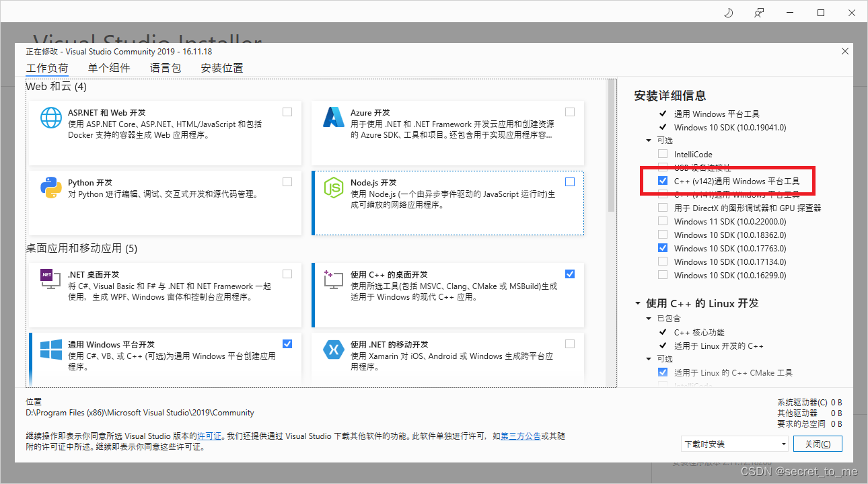Click the C++ desktop development icon
Screen dimensions: 868x484
(x=334, y=279)
